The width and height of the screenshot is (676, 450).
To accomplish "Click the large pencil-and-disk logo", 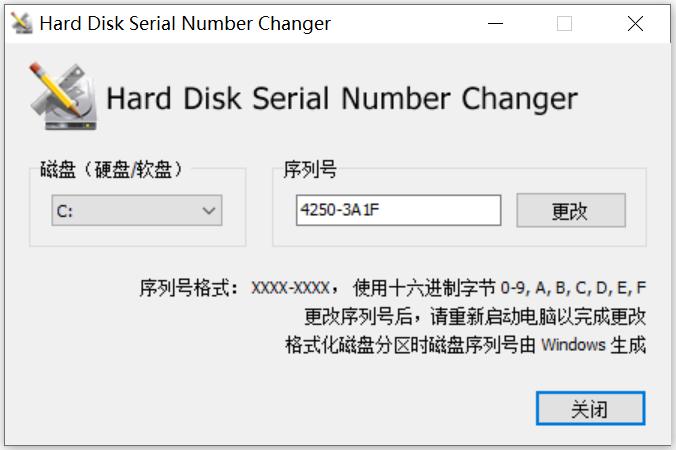I will tap(62, 97).
